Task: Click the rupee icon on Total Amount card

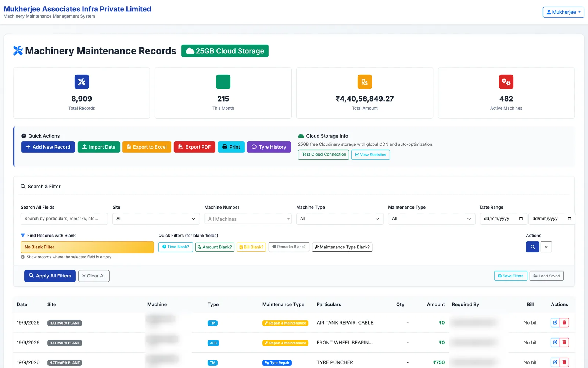Action: [365, 82]
